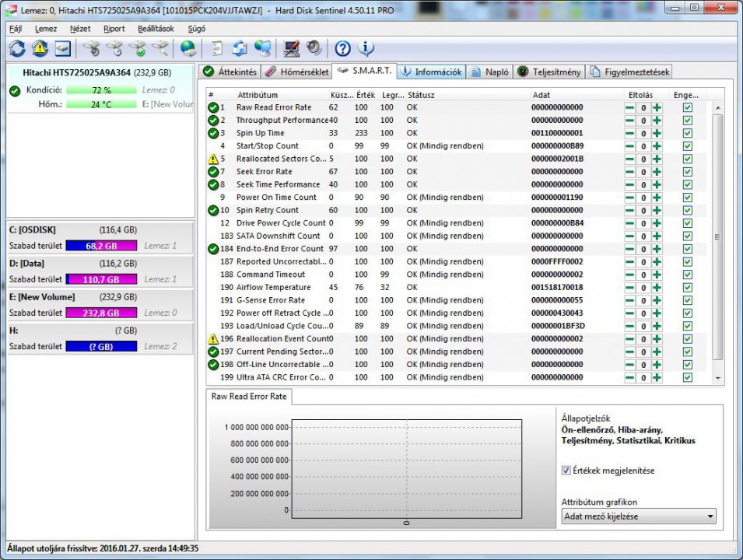Click the green health check icon beside Kondíció
The height and width of the screenshot is (560, 743).
click(x=15, y=90)
